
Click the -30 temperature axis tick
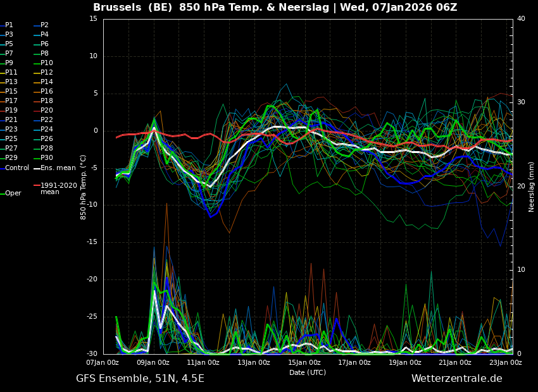92,353
